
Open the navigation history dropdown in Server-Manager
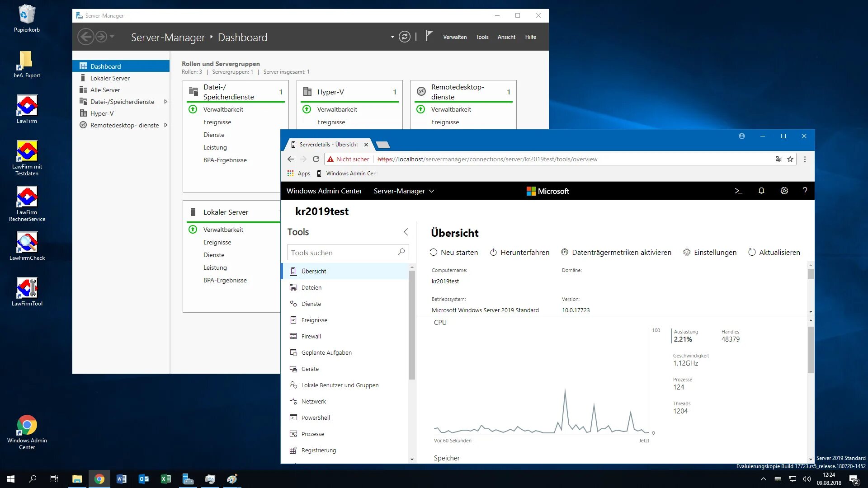112,37
